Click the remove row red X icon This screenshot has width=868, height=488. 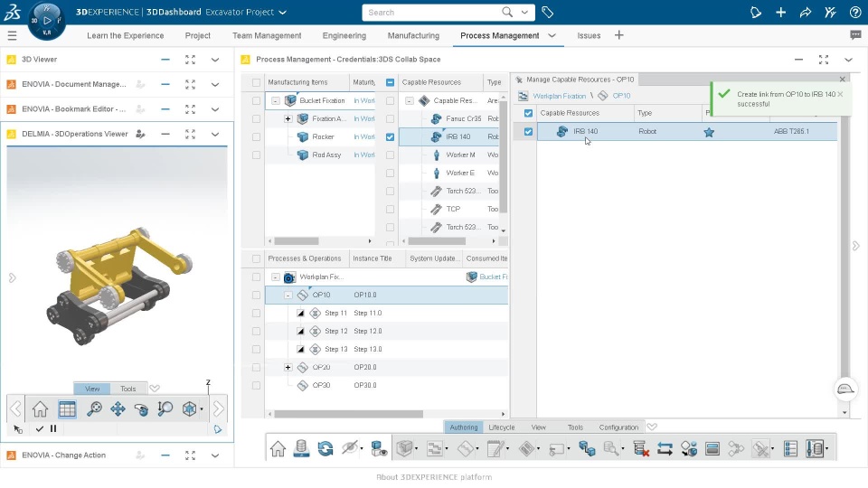pos(641,449)
